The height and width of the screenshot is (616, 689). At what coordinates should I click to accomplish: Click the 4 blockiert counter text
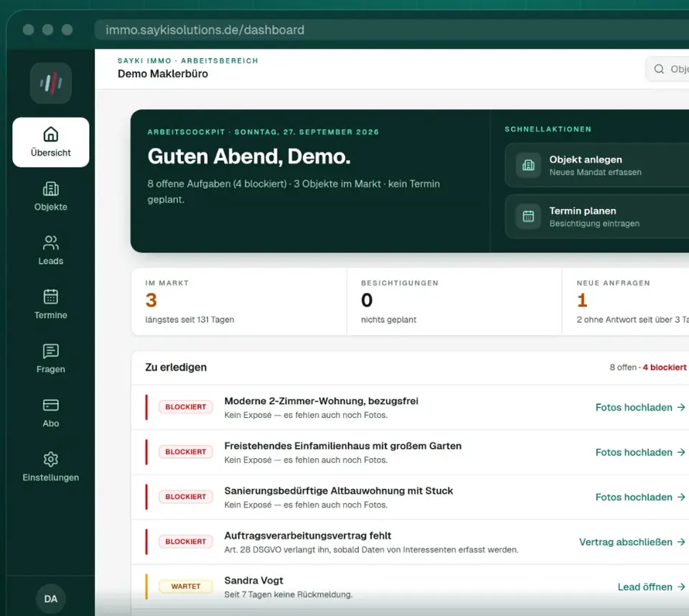click(665, 367)
